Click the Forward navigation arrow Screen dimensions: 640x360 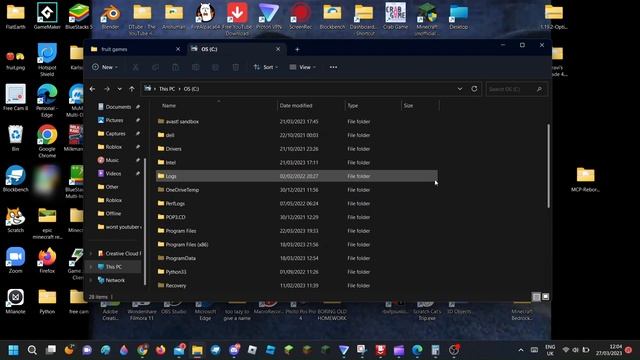tap(107, 89)
